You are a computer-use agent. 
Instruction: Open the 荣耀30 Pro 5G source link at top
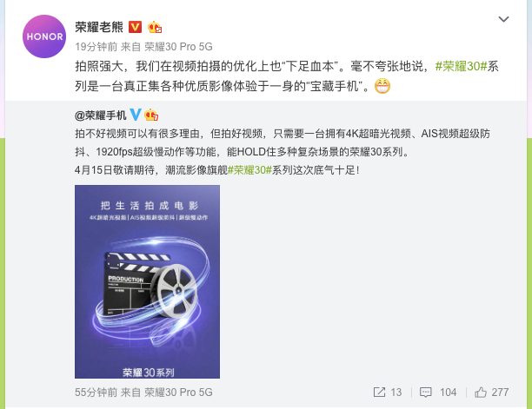pyautogui.click(x=178, y=46)
